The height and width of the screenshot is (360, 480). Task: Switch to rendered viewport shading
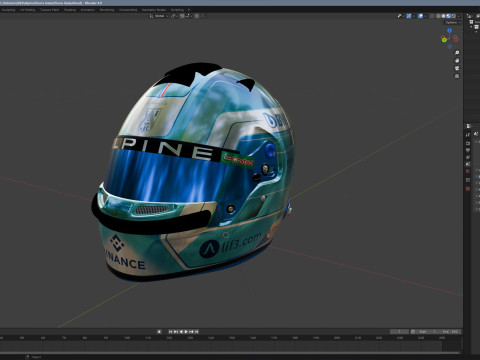coord(454,16)
